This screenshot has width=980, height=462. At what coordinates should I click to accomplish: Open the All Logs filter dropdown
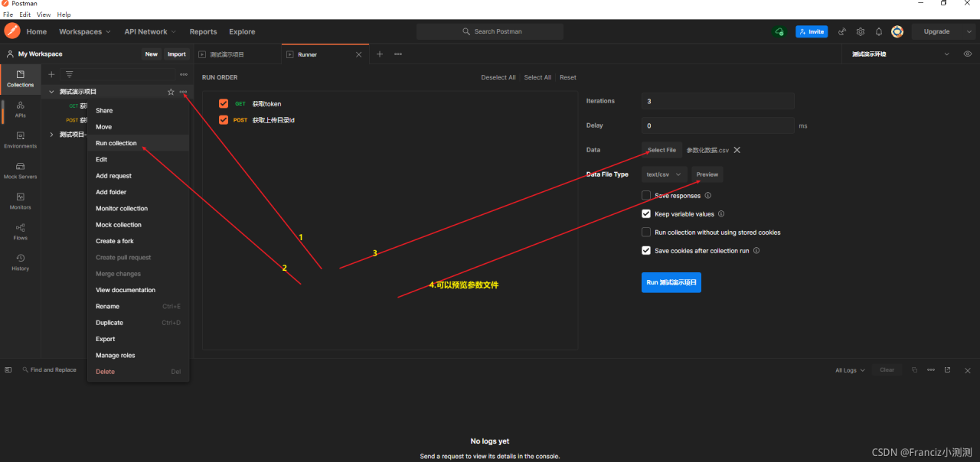point(850,370)
